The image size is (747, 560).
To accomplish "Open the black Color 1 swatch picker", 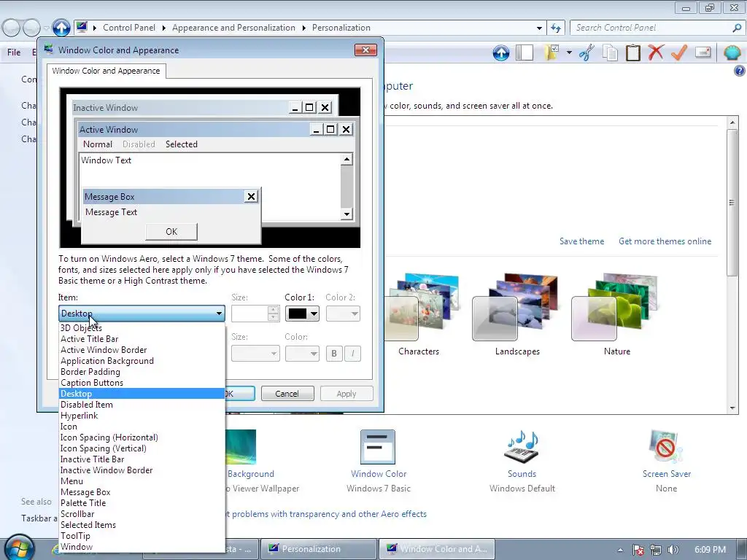I will [302, 314].
